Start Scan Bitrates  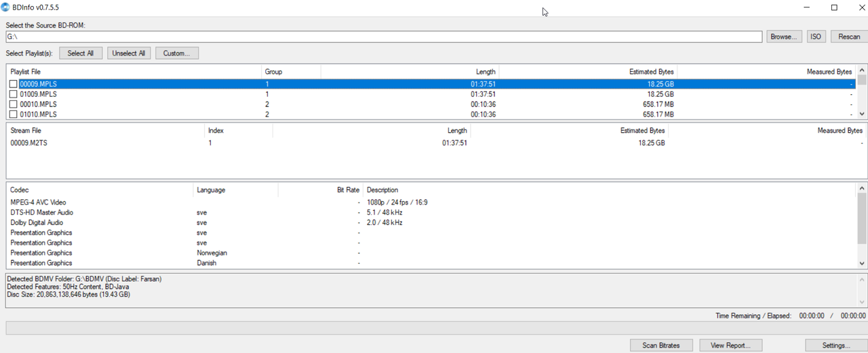[x=661, y=346]
